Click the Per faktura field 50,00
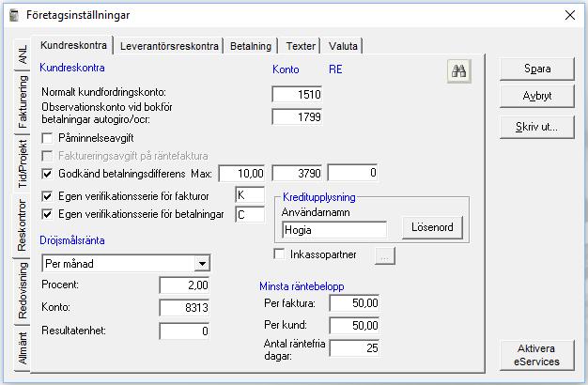The height and width of the screenshot is (385, 588). coord(354,303)
